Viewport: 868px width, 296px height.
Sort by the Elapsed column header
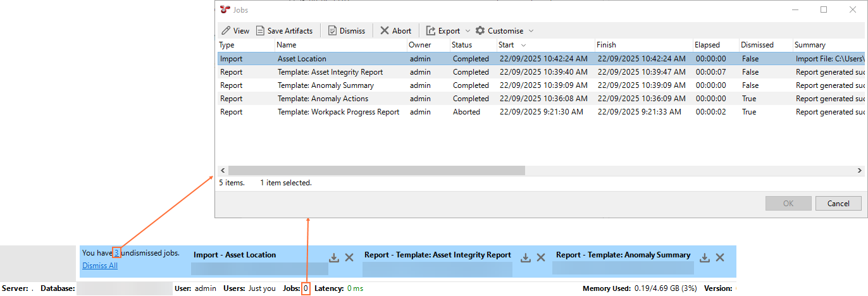(x=716, y=45)
